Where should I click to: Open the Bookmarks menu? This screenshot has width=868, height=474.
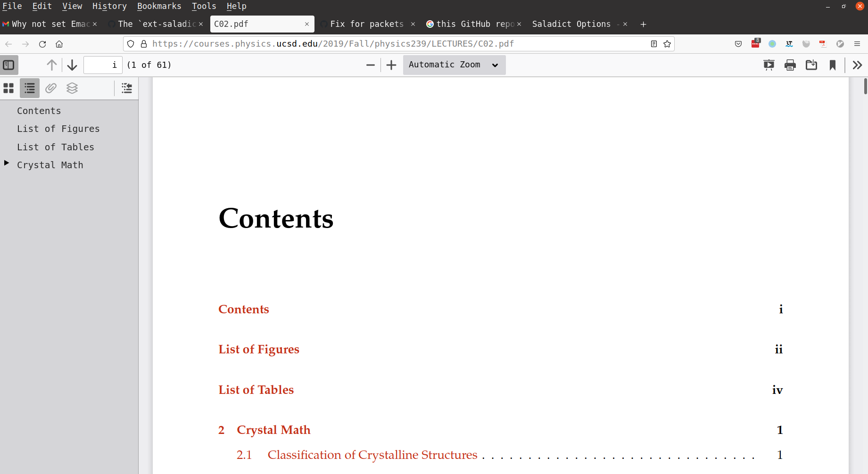tap(159, 6)
